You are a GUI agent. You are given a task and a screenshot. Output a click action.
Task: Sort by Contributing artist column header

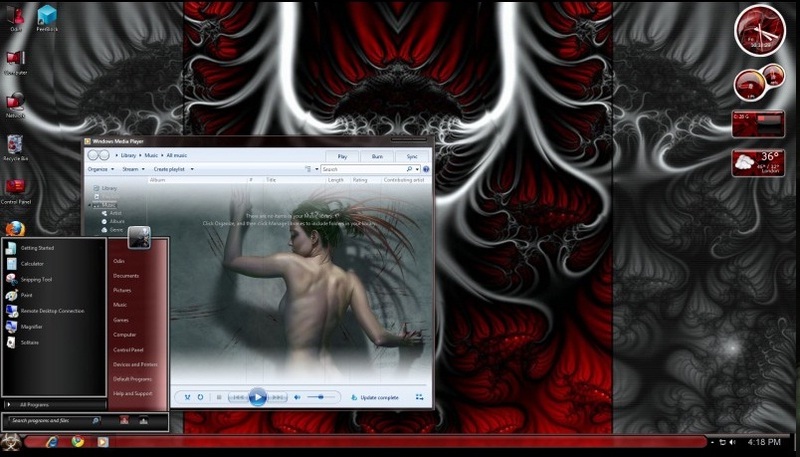[404, 180]
